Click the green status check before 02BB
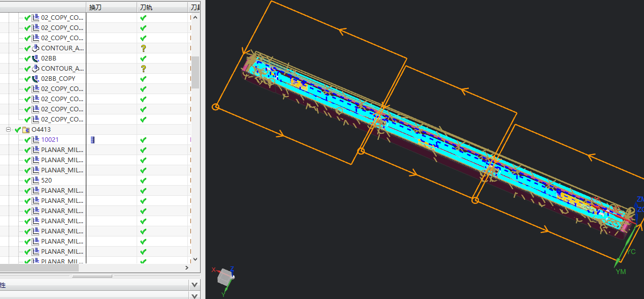This screenshot has width=644, height=299. click(27, 58)
